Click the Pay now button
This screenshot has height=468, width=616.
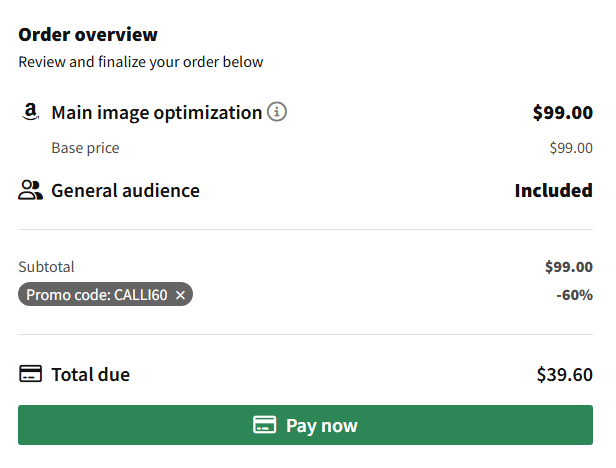click(305, 425)
